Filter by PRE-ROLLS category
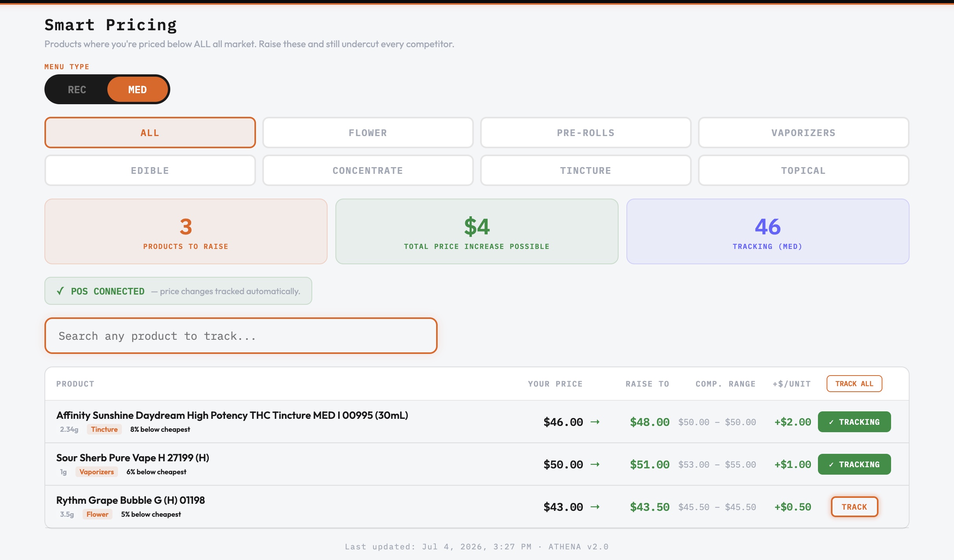Screen dimensions: 954x560 pos(586,133)
